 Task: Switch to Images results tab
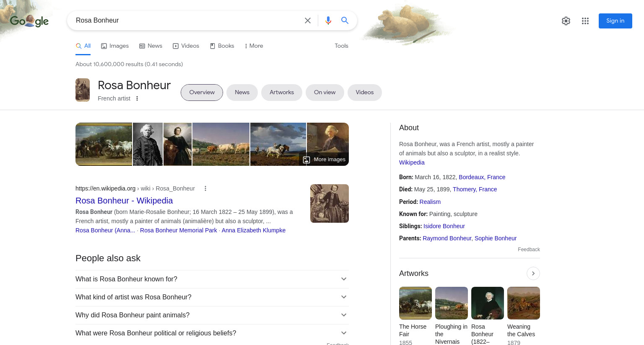(115, 46)
